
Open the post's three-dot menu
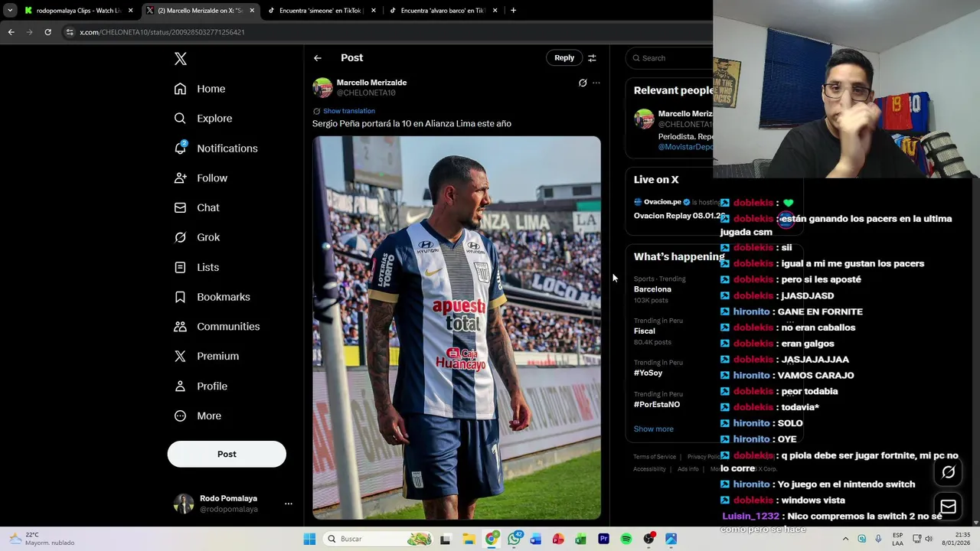pyautogui.click(x=596, y=83)
